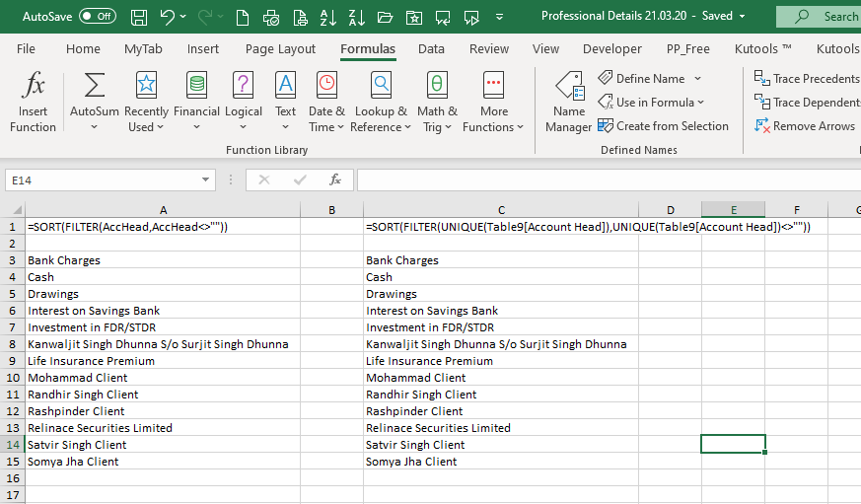Click the starred folder icon in title bar

[414, 18]
